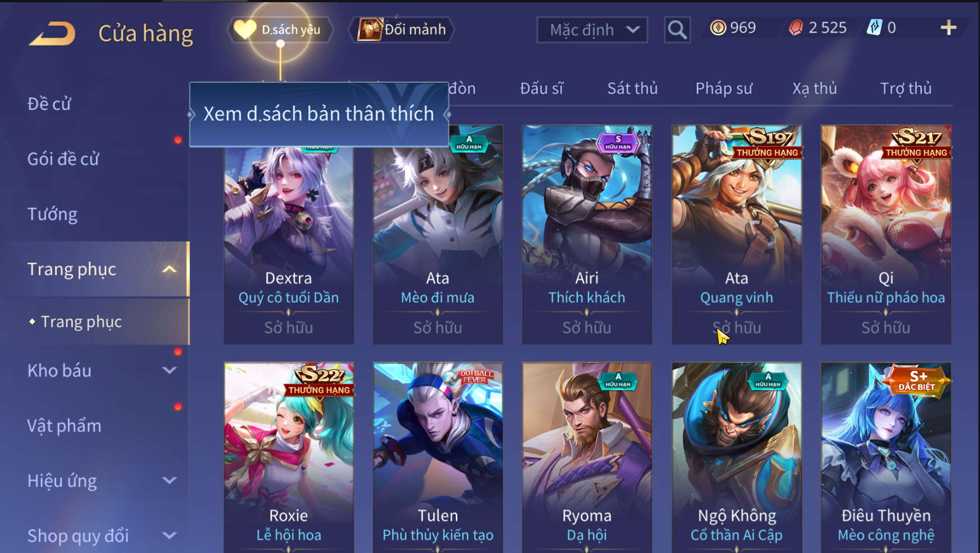The width and height of the screenshot is (980, 553).
Task: Click the Đổi mảnh chest icon
Action: (370, 29)
